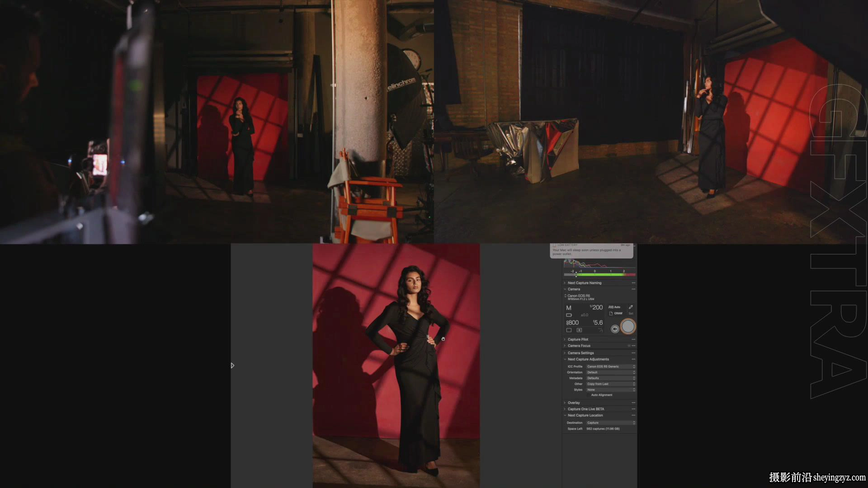The image size is (868, 488).
Task: Expand the Capture Pilot section
Action: pyautogui.click(x=565, y=339)
